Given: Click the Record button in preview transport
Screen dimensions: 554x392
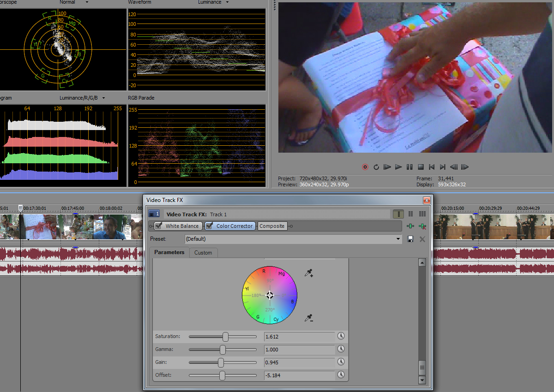Looking at the screenshot, I should [365, 167].
